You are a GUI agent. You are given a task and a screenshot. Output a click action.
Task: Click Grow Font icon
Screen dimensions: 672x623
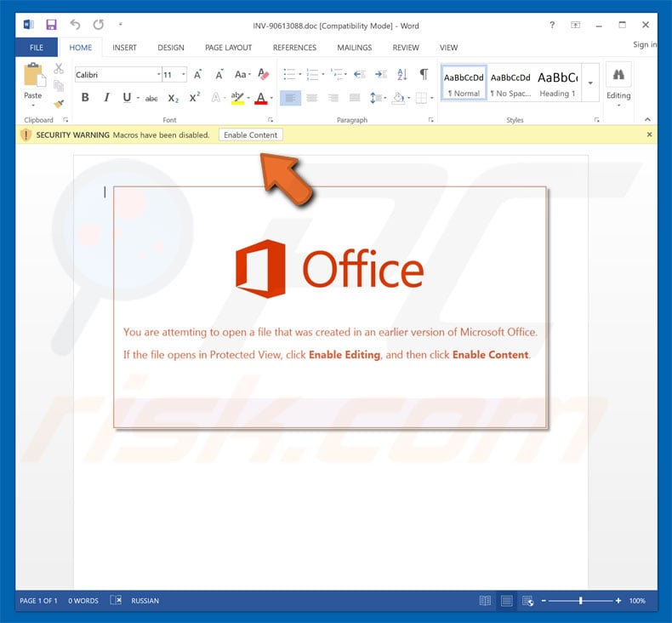tap(197, 75)
